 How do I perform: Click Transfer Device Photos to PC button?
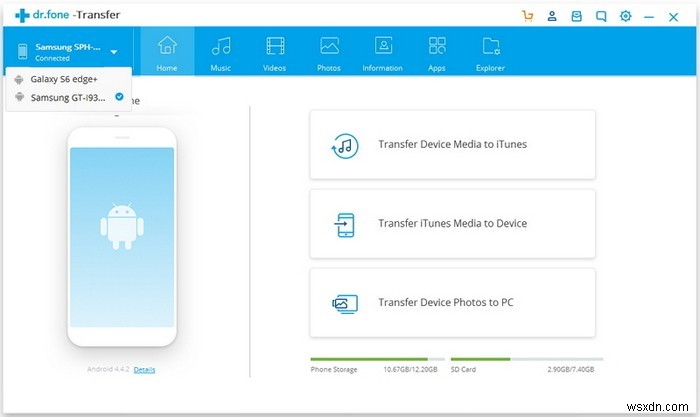click(453, 303)
